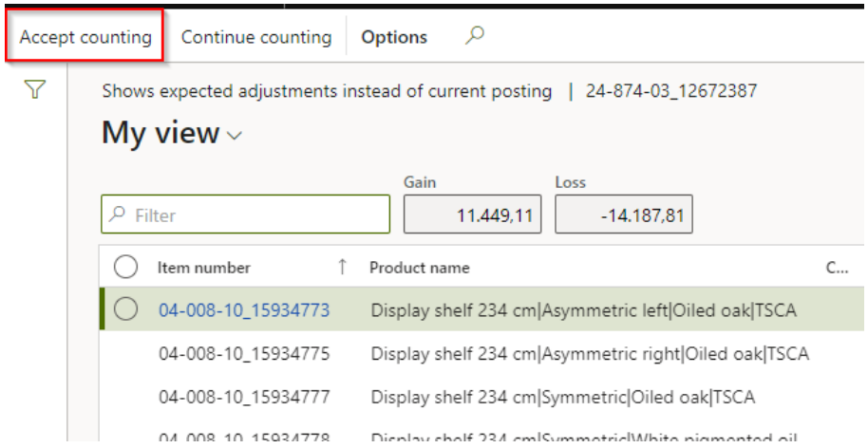Click into the Filter text box
Image resolution: width=868 pixels, height=448 pixels.
click(x=256, y=215)
